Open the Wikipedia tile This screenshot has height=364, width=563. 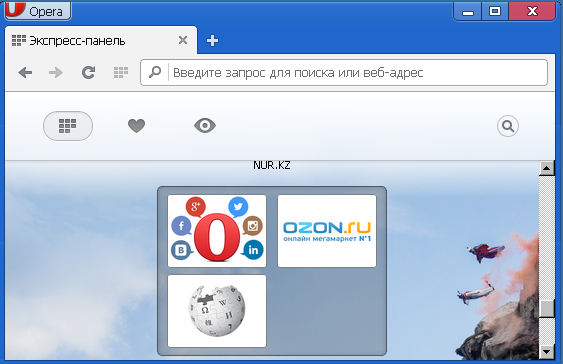pyautogui.click(x=217, y=311)
